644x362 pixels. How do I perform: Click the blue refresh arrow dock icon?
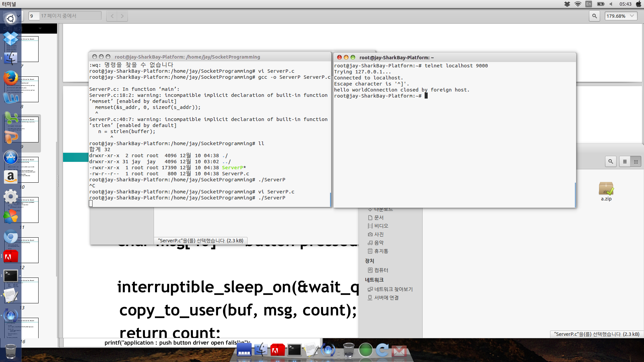[x=382, y=350]
